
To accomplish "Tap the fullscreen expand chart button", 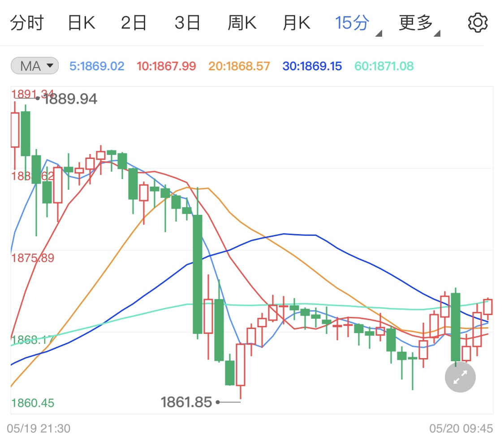I will tap(460, 377).
